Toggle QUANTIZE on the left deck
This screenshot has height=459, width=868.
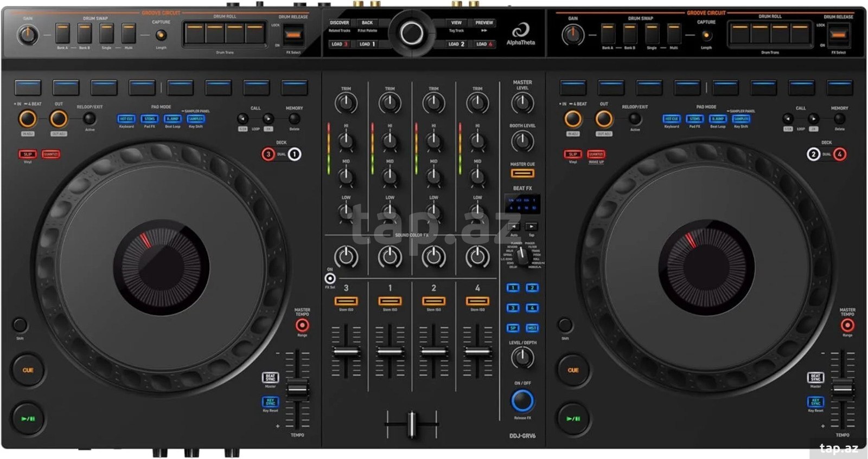click(x=51, y=154)
